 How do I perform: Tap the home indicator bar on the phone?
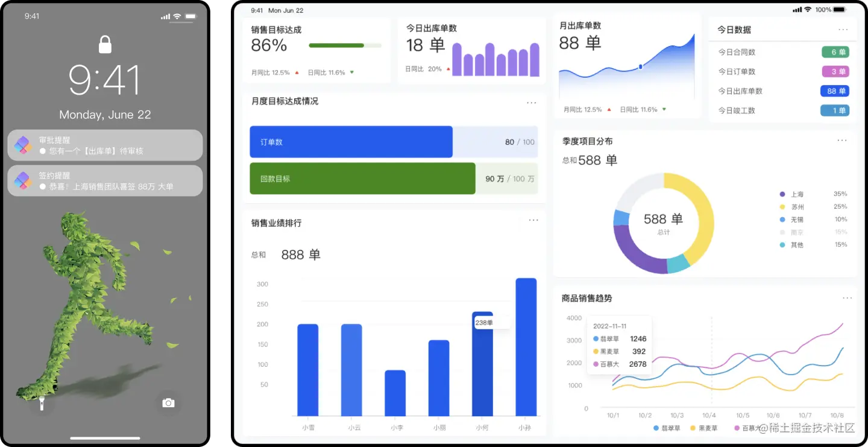point(105,438)
